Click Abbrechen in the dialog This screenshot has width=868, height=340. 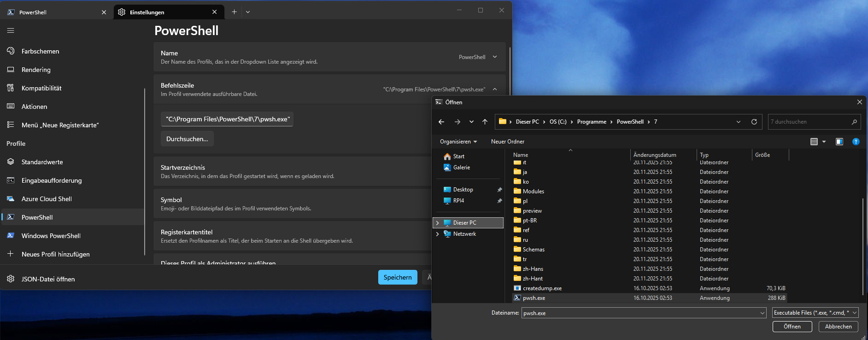point(838,327)
